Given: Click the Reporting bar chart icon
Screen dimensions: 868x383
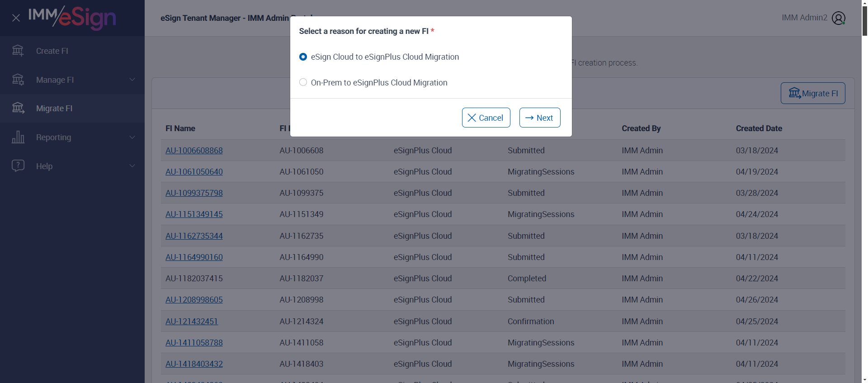Looking at the screenshot, I should pos(18,137).
